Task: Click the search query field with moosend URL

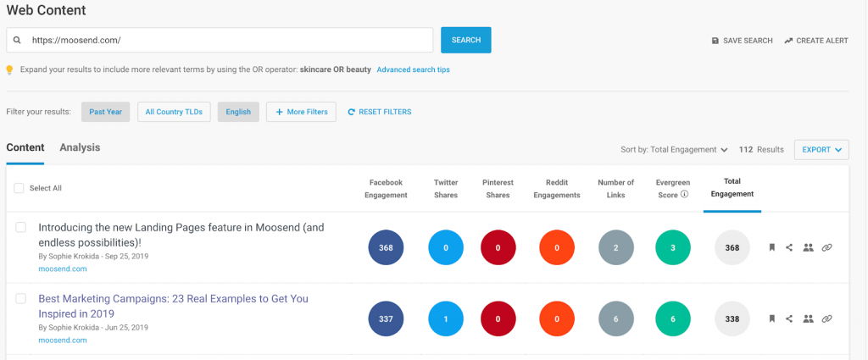Action: coord(220,41)
